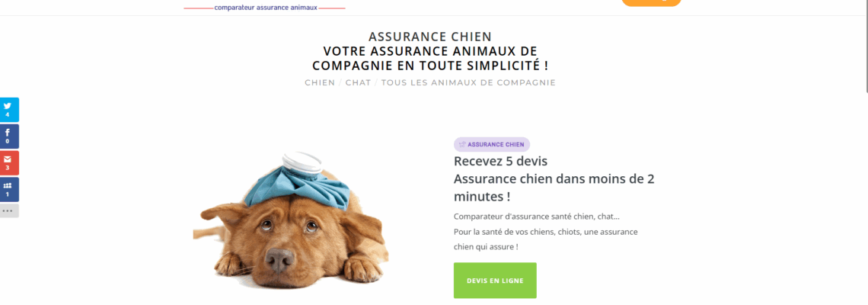Click the Recevez 5 devis headline

coord(500,162)
